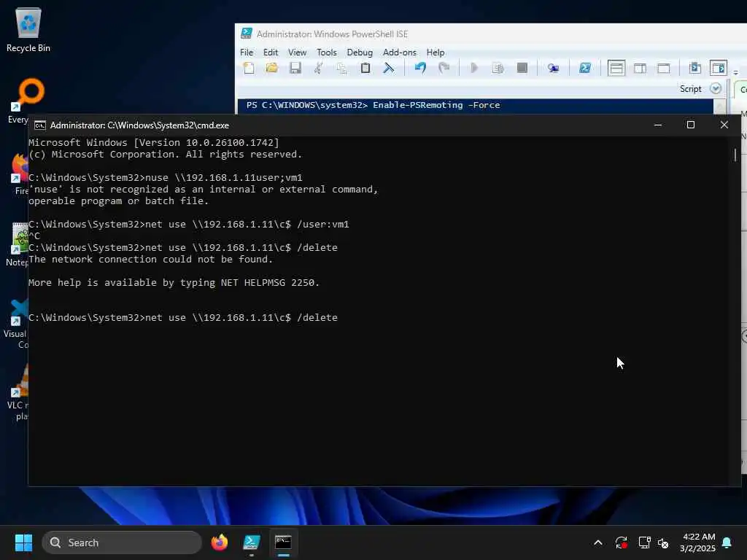747x560 pixels.
Task: Click 'The network connection could not be found.' text
Action: [150, 260]
